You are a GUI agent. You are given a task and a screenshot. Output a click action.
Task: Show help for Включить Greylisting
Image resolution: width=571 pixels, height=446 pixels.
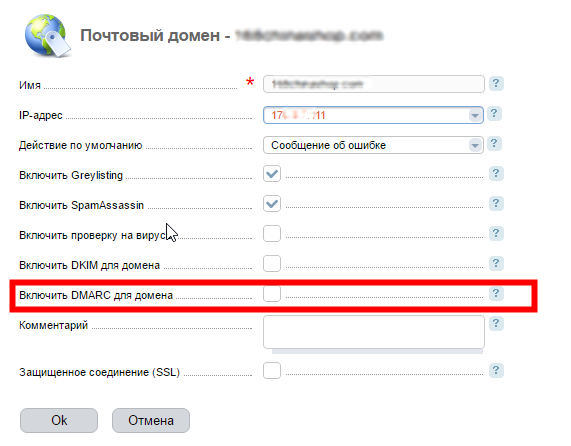[x=496, y=174]
